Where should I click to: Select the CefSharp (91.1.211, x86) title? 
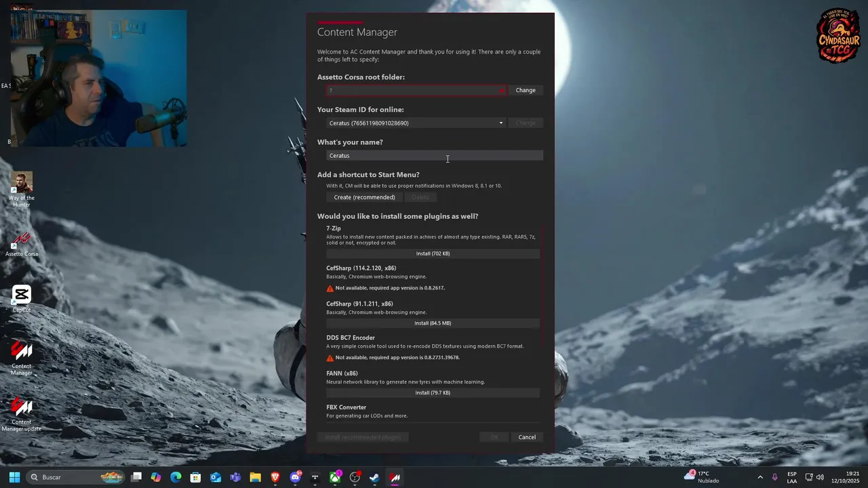coord(359,304)
